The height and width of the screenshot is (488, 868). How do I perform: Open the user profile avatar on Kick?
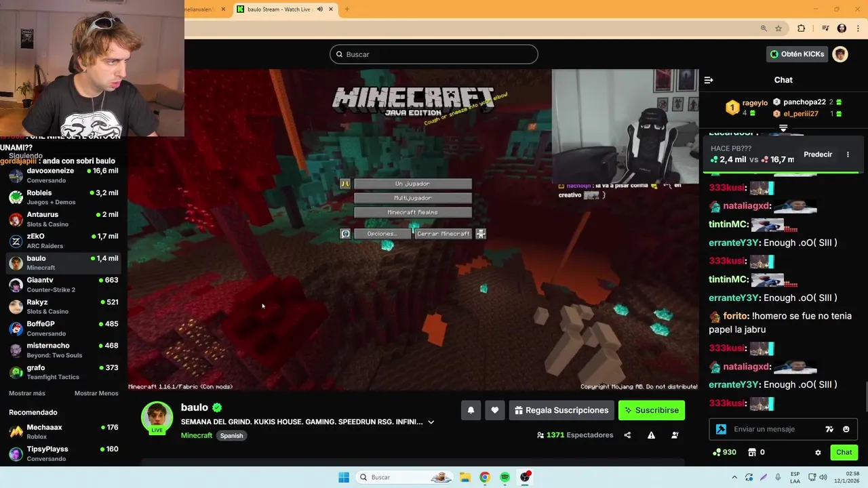point(840,54)
